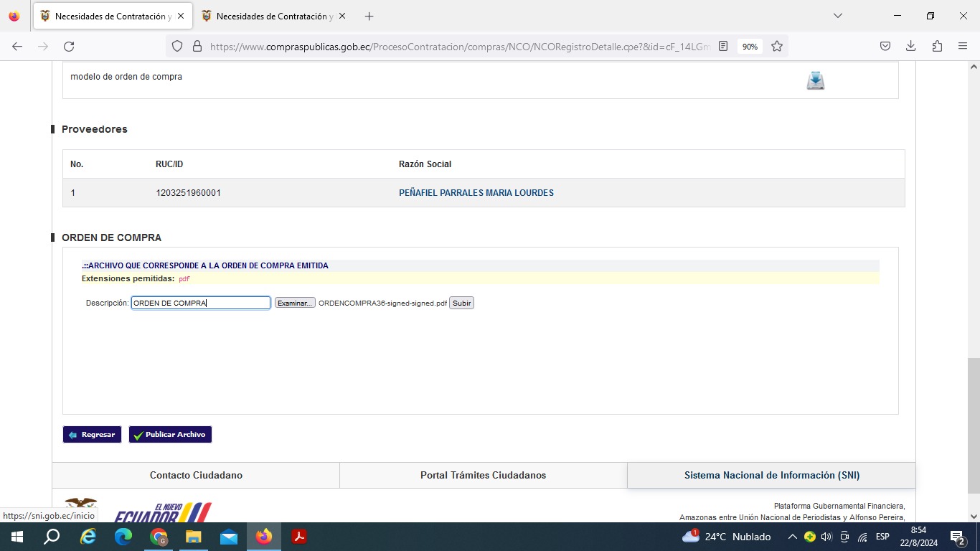Click the Descripción text field

tap(200, 303)
